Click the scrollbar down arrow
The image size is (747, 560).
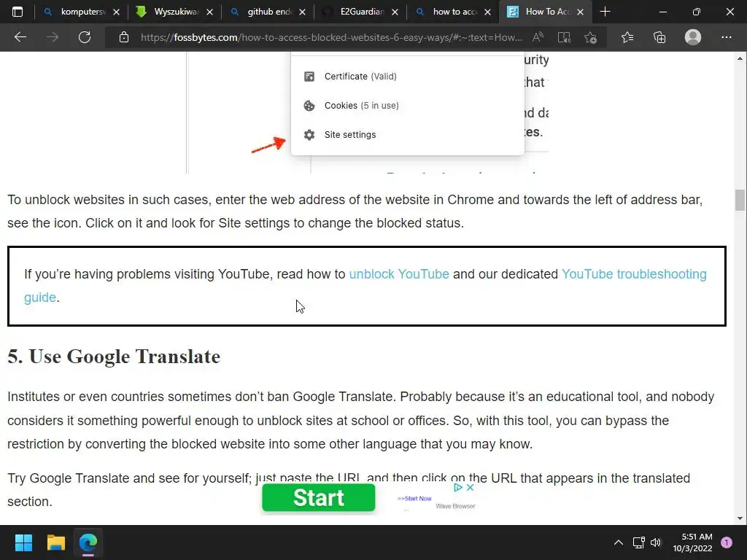click(740, 518)
